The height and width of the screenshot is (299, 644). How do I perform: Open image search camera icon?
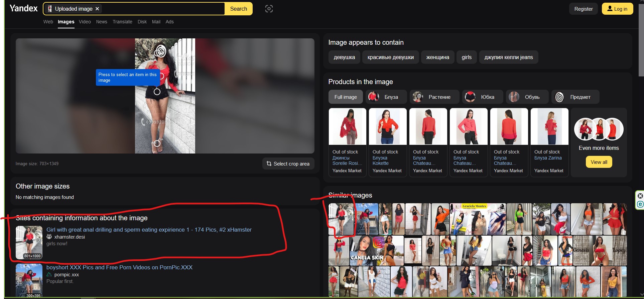(269, 9)
